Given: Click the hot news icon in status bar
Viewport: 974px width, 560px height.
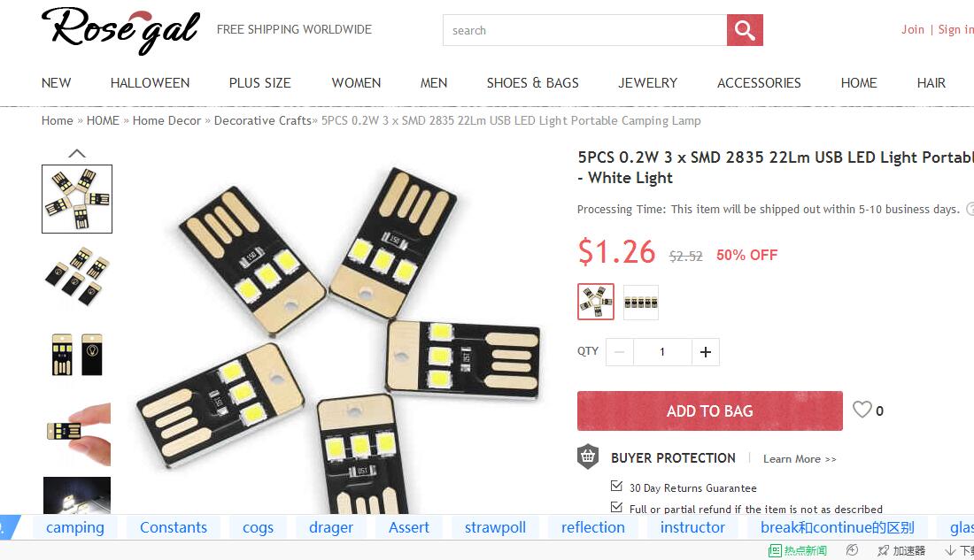Looking at the screenshot, I should tap(775, 550).
